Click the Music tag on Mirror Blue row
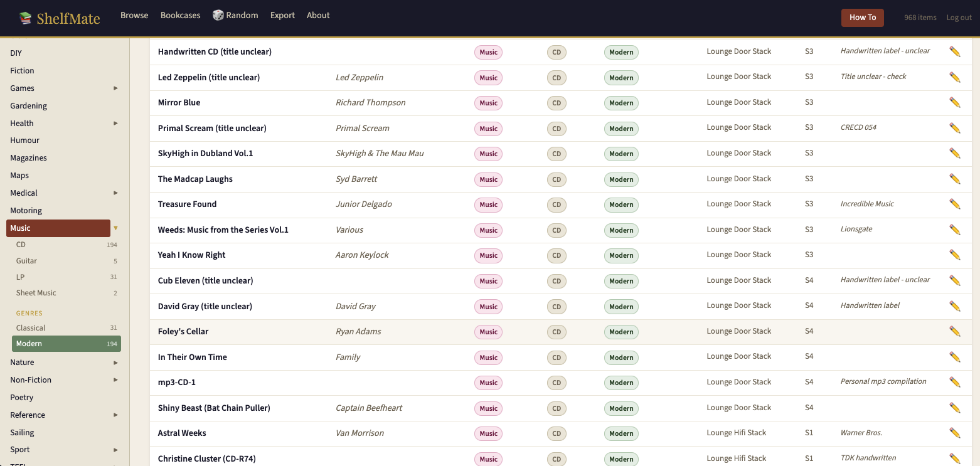The height and width of the screenshot is (466, 980). [488, 103]
